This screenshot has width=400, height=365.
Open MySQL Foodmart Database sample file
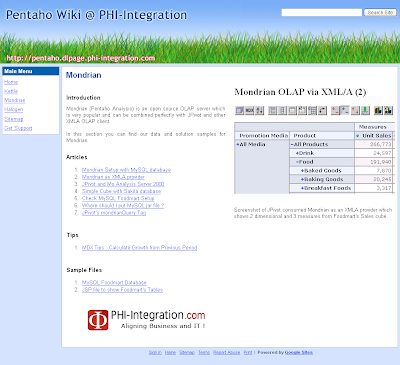coord(114,282)
